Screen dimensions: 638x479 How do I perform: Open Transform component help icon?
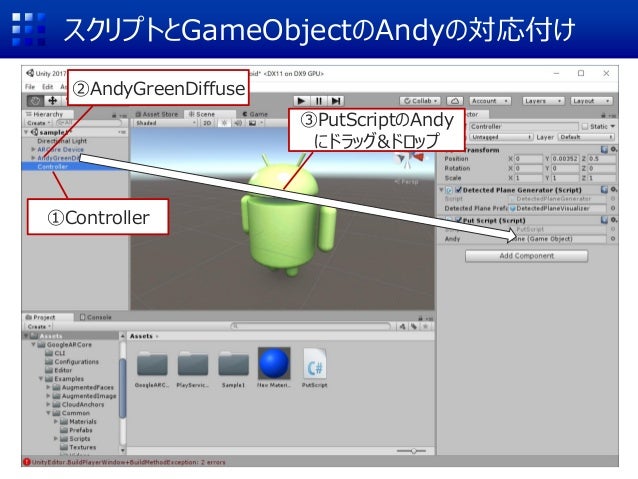pos(604,150)
